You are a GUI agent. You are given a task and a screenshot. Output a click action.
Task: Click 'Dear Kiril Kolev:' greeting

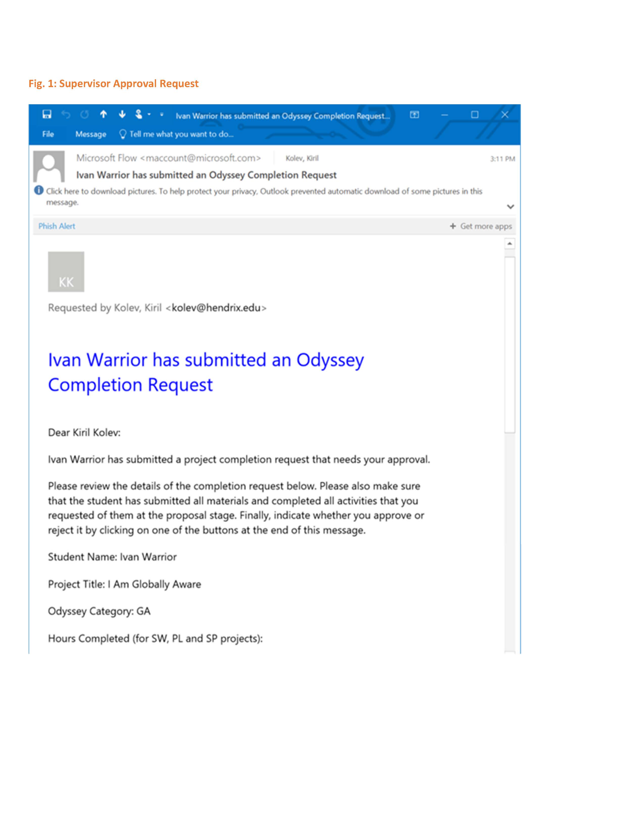[x=84, y=433]
